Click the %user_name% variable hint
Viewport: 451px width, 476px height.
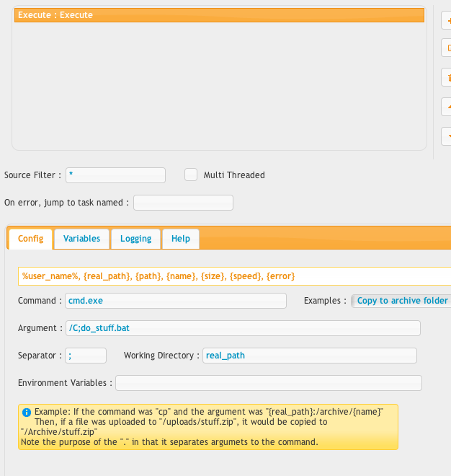50,276
